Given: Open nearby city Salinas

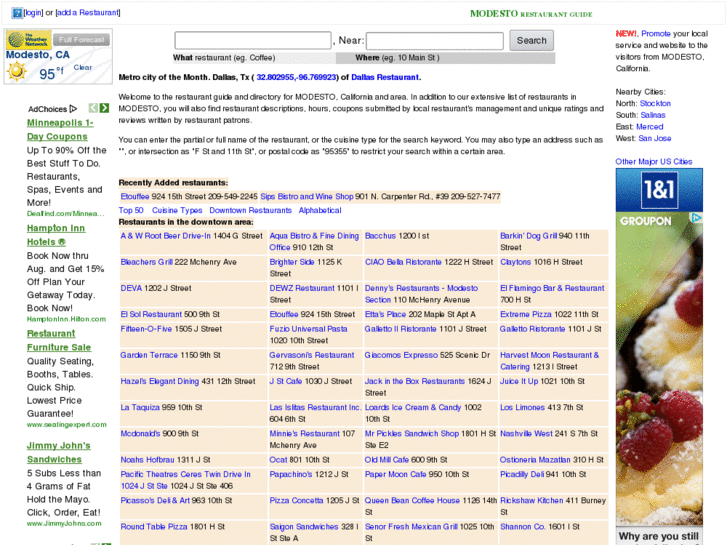Looking at the screenshot, I should tap(653, 115).
